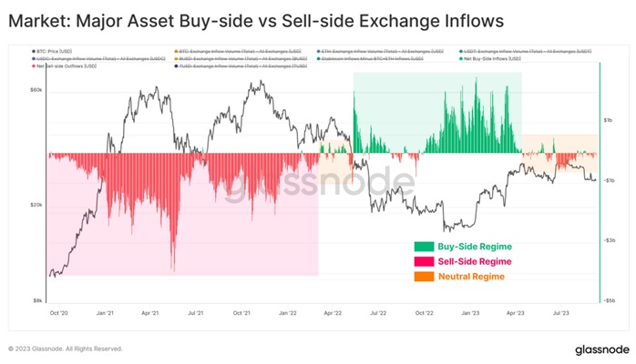
Task: Enable the ETH Exchange Inflow Volume series
Action: [380, 52]
